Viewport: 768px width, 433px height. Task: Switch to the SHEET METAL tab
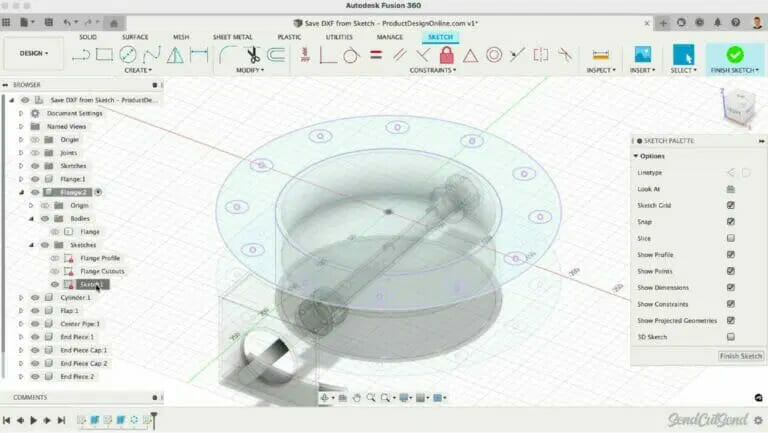pos(232,37)
